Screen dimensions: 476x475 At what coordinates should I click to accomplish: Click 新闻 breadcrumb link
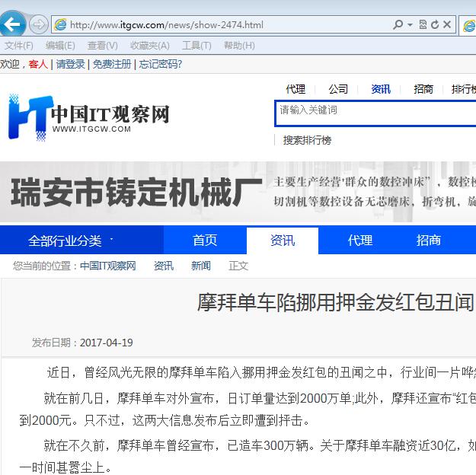pyautogui.click(x=200, y=266)
